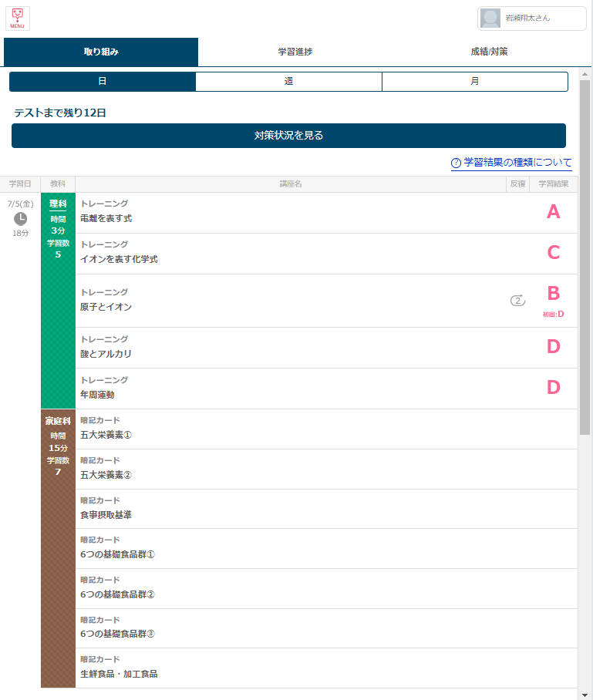Click the user avatar for 岩瀬翔太さん
Viewport: 593px width, 700px height.
click(x=490, y=19)
